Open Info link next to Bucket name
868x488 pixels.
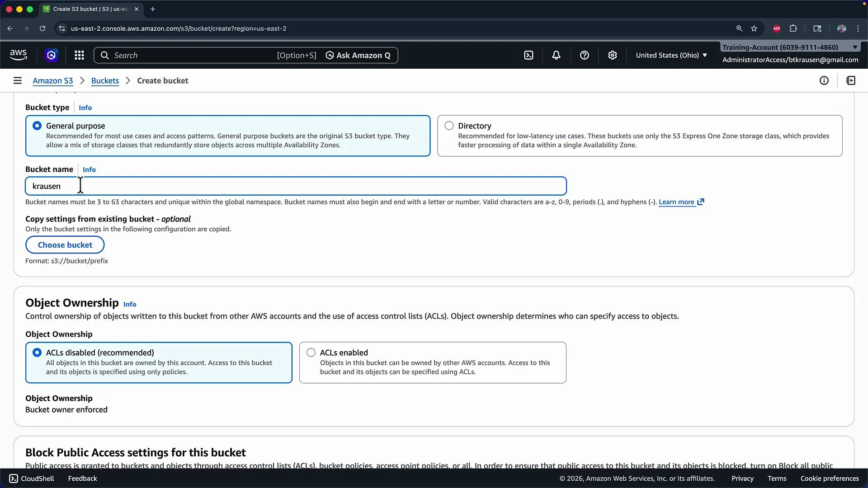[89, 169]
